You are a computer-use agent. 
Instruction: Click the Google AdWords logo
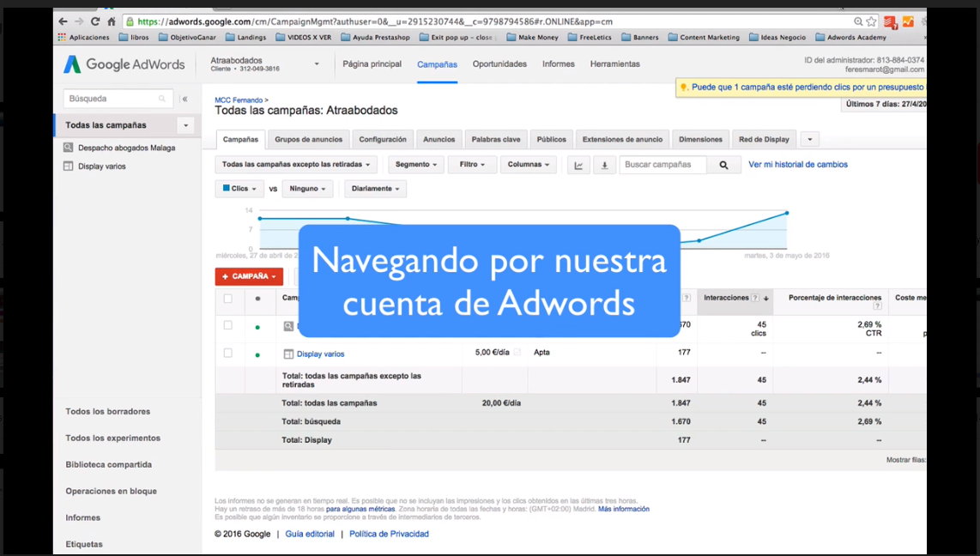coord(124,63)
